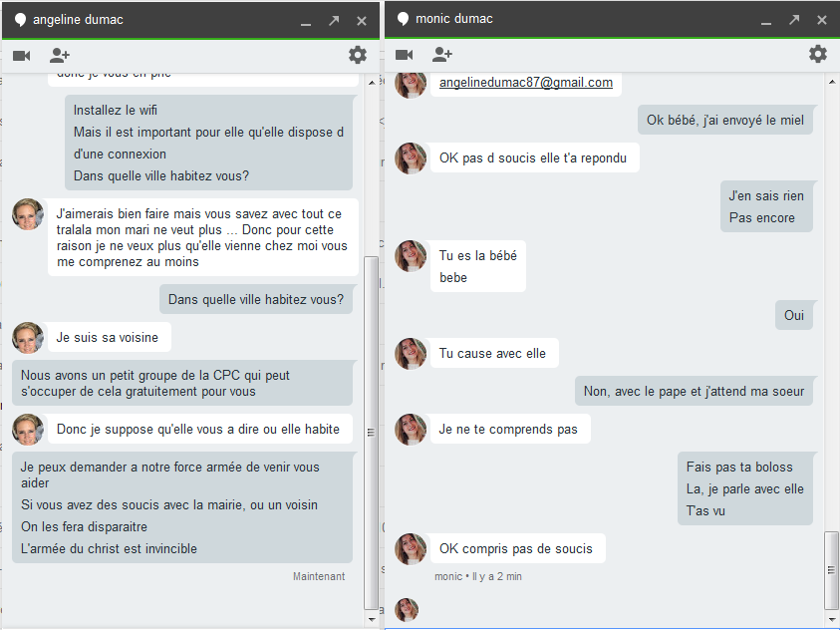Image resolution: width=840 pixels, height=630 pixels.
Task: Select the 'OK compris pas de soucis' message
Action: point(516,549)
